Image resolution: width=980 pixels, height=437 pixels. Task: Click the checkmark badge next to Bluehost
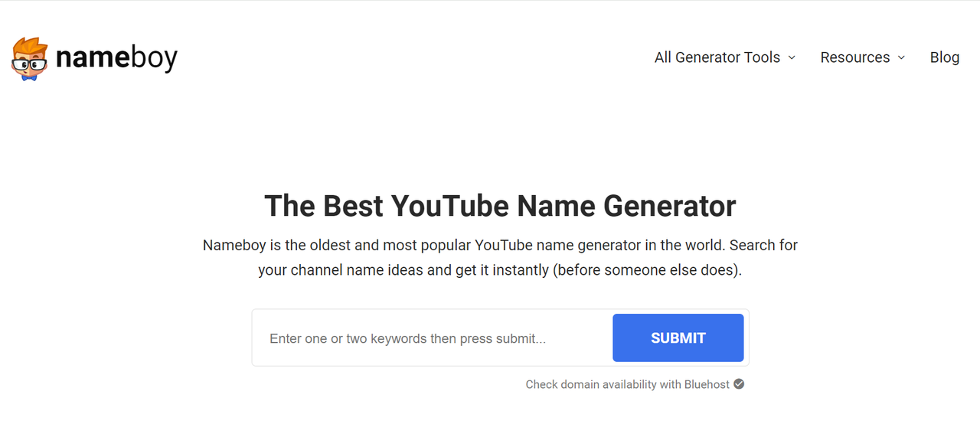[739, 384]
